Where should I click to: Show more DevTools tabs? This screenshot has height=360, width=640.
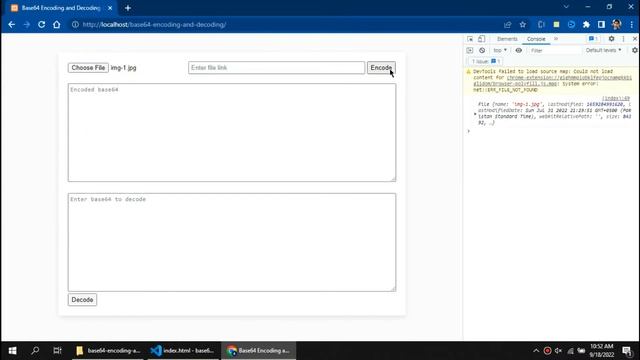tap(556, 39)
